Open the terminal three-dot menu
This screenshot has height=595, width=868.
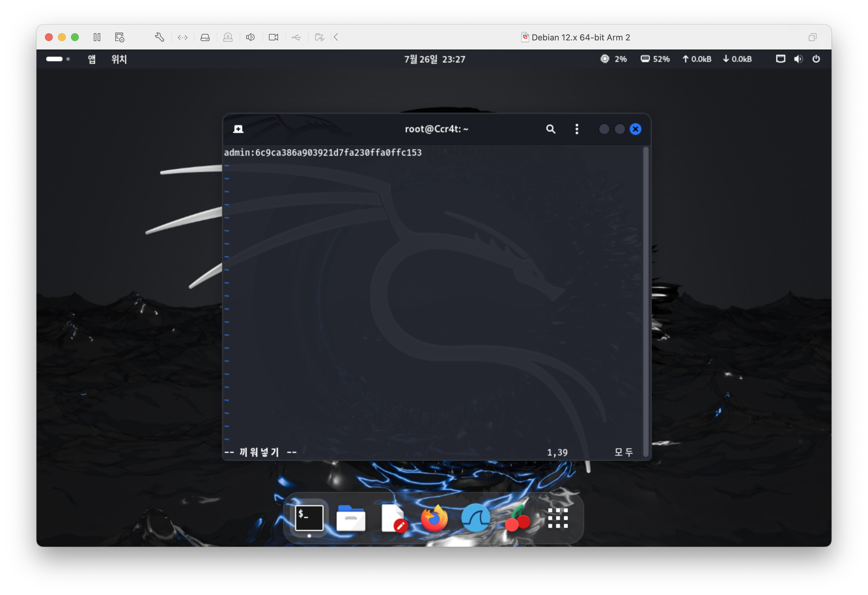coord(577,129)
